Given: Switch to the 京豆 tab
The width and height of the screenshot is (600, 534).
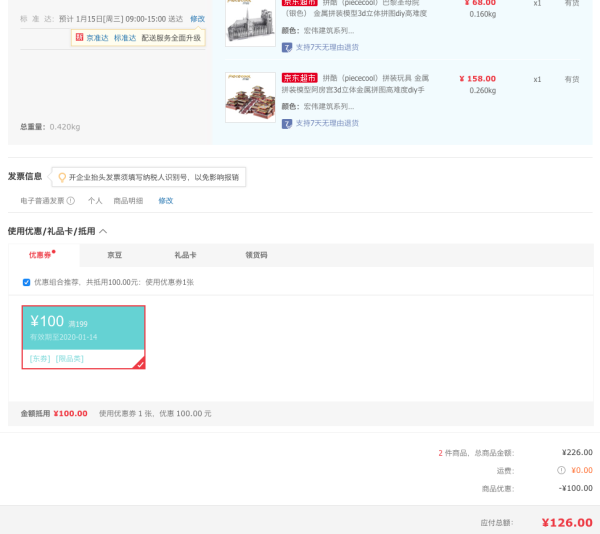Looking at the screenshot, I should pos(114,255).
